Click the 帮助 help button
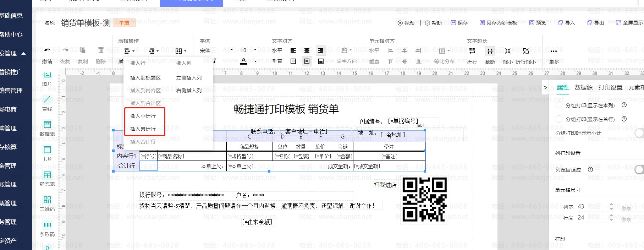Screen dimensions: 644x250 433,23
